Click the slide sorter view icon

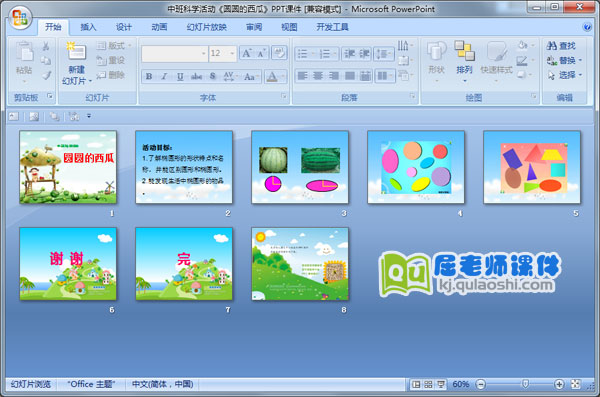pos(429,384)
